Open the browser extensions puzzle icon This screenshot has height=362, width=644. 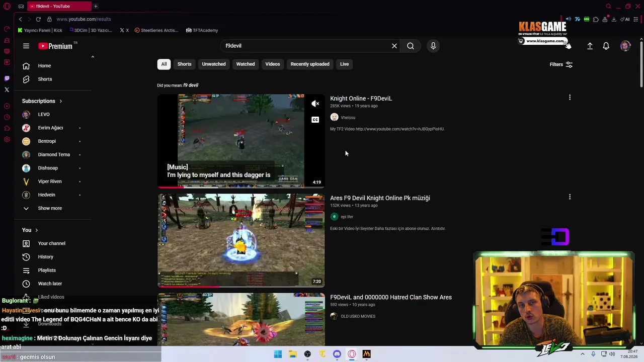click(596, 19)
